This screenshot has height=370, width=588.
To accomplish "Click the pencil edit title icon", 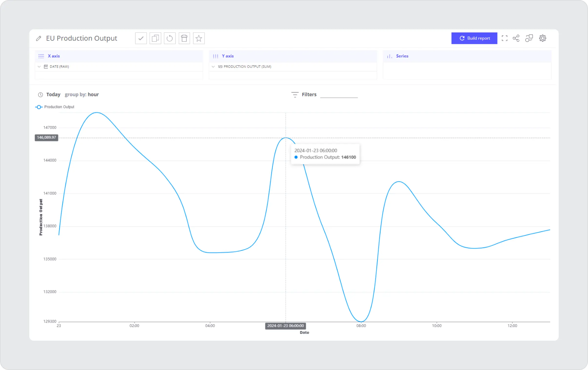I will 39,38.
